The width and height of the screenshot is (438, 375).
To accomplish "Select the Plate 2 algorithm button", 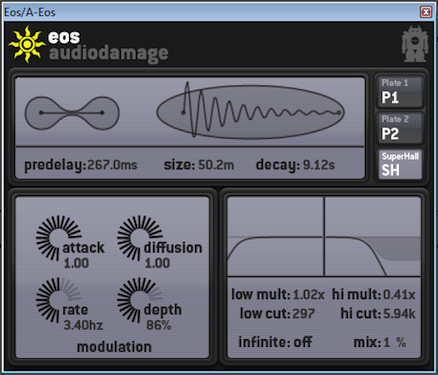I will click(x=400, y=128).
